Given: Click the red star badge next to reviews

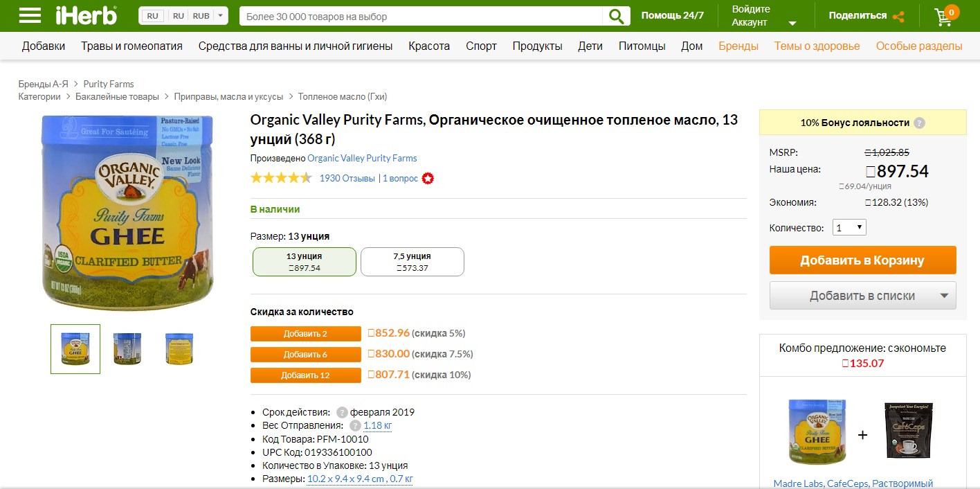Looking at the screenshot, I should tap(428, 179).
